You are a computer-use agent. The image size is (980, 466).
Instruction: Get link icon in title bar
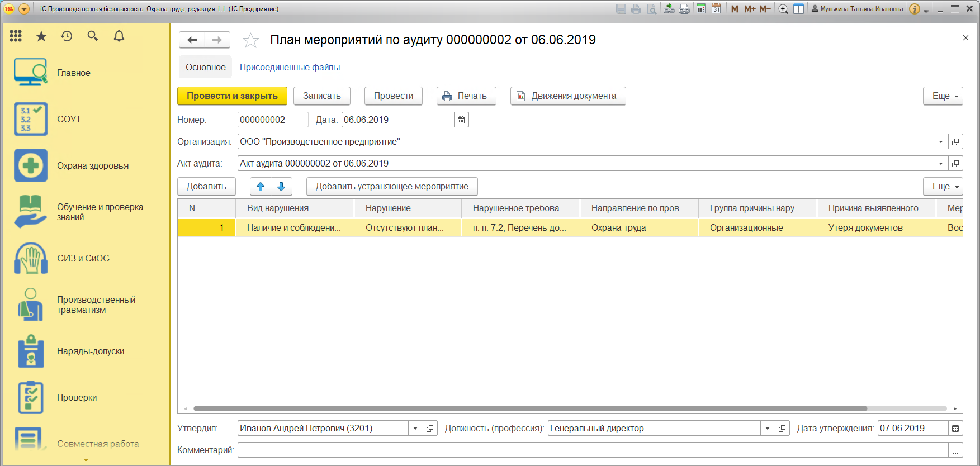(x=669, y=9)
